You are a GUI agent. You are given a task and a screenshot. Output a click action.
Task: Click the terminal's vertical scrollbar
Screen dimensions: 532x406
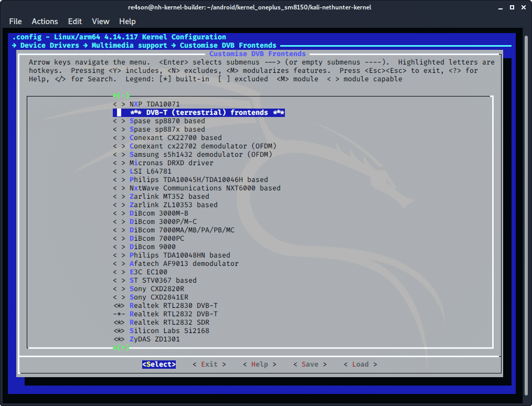tap(527, 210)
